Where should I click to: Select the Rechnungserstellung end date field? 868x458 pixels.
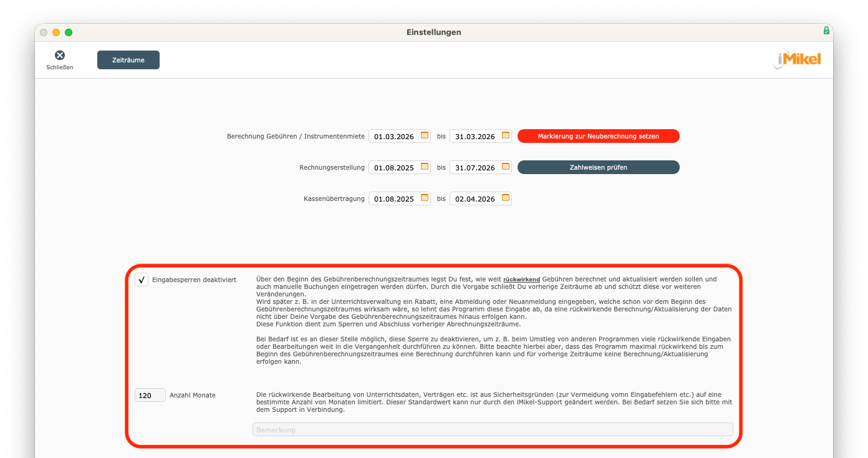point(475,168)
